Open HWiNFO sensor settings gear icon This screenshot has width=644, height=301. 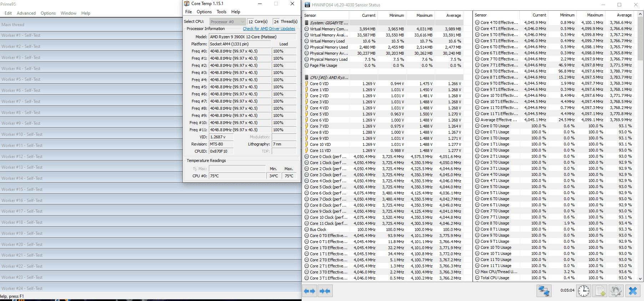pyautogui.click(x=616, y=291)
